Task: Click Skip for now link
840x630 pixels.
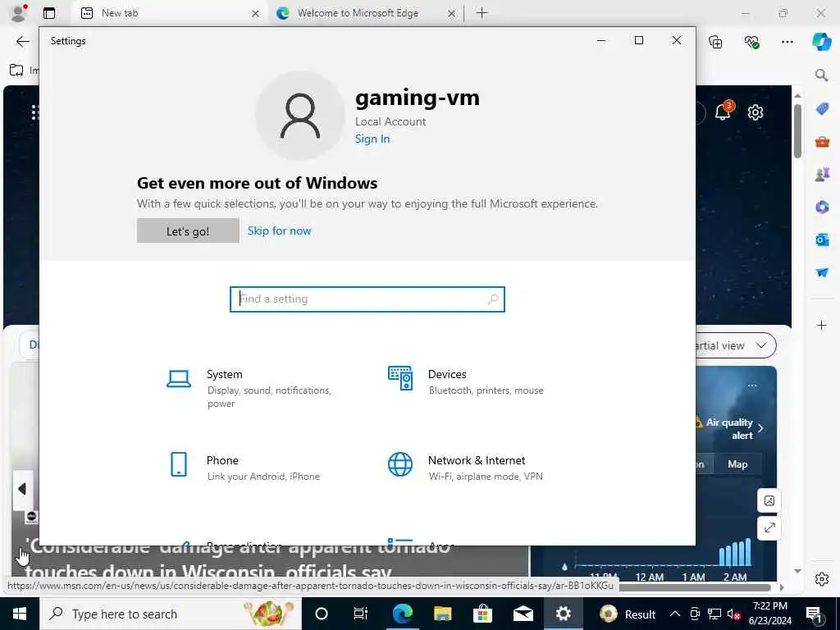Action: (279, 231)
